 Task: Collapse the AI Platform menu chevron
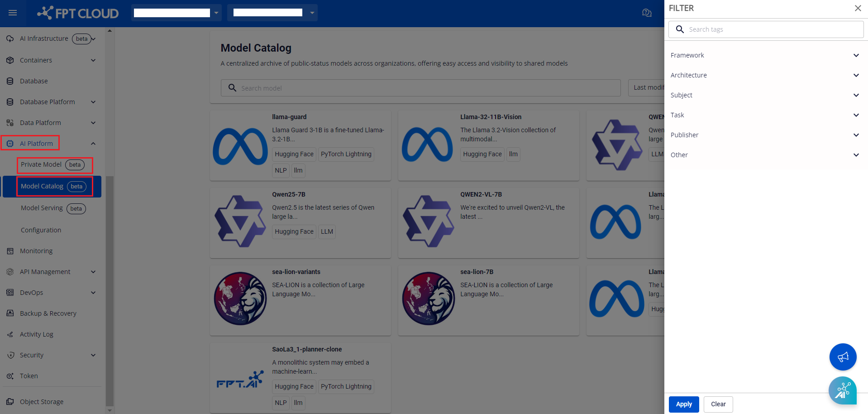(x=93, y=144)
